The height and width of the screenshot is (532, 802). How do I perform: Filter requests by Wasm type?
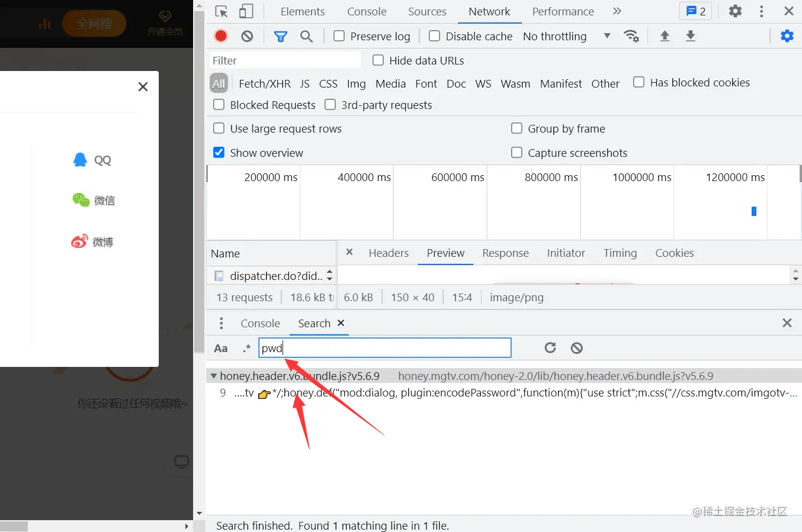click(515, 83)
